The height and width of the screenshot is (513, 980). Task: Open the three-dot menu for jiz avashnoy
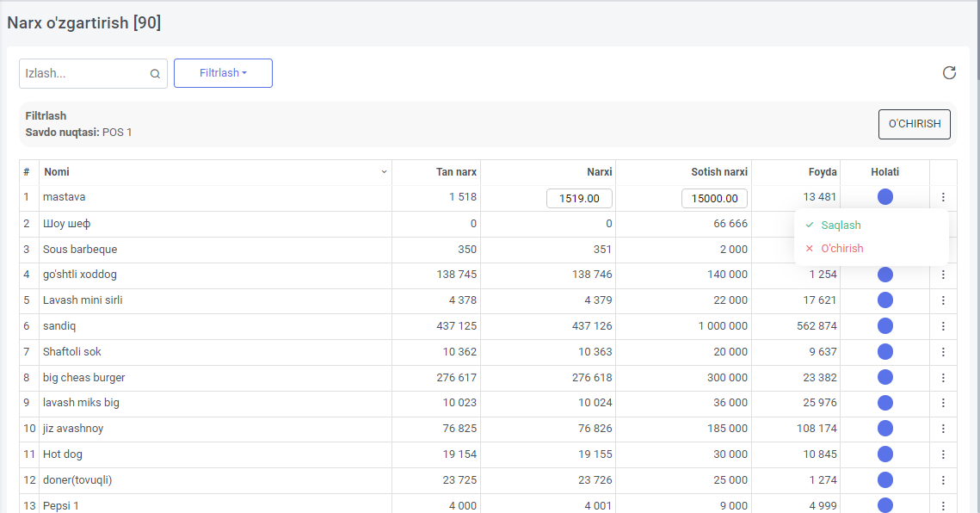(943, 429)
